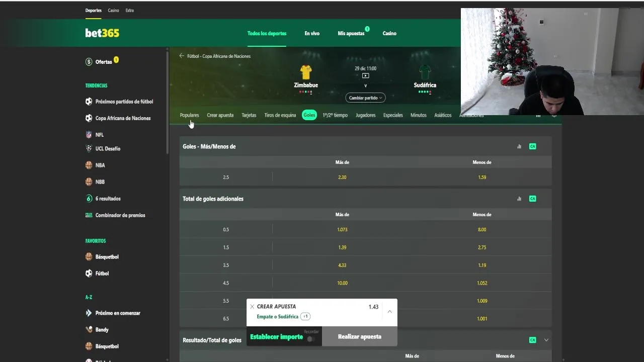Open Ofertas dollar icon in sidebar

point(89,62)
